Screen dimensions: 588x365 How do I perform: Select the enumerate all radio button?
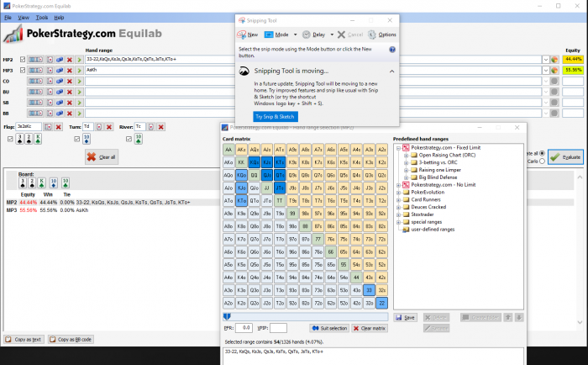(542, 153)
